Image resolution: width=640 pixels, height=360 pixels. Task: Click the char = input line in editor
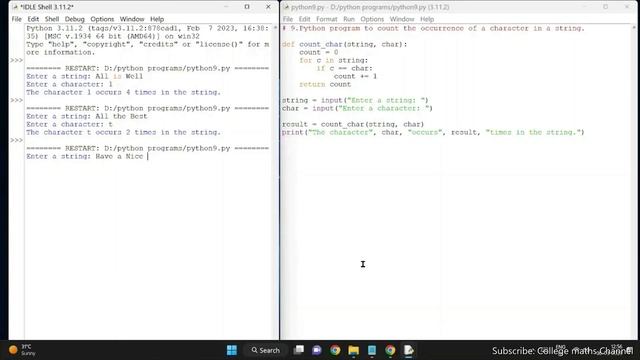(x=357, y=108)
